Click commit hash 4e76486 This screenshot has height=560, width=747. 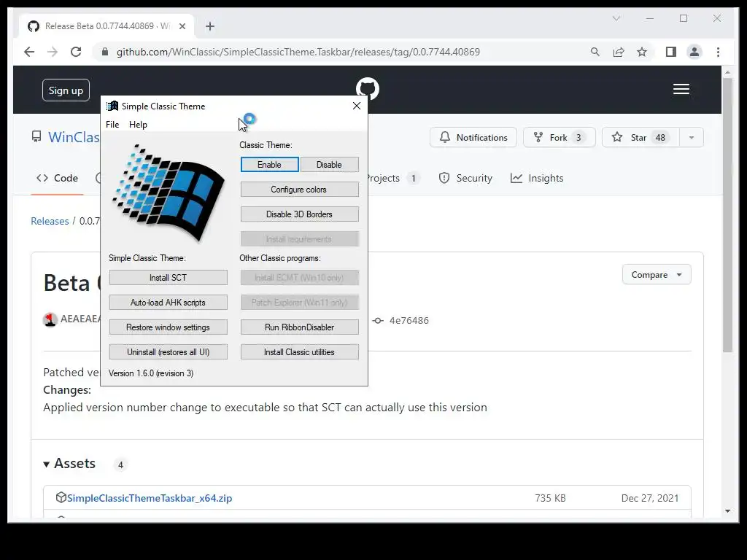click(409, 321)
